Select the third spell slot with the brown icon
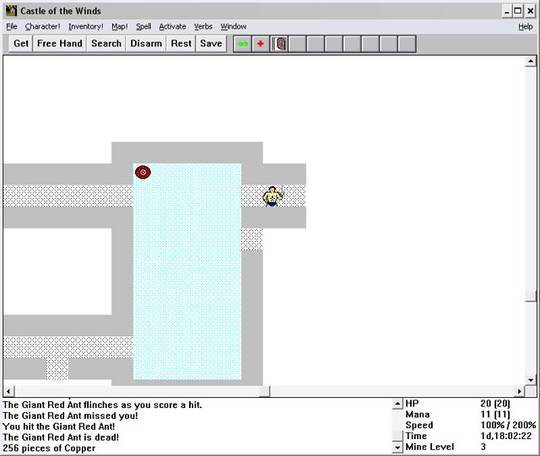Screen dimensions: 540x456 tap(279, 44)
